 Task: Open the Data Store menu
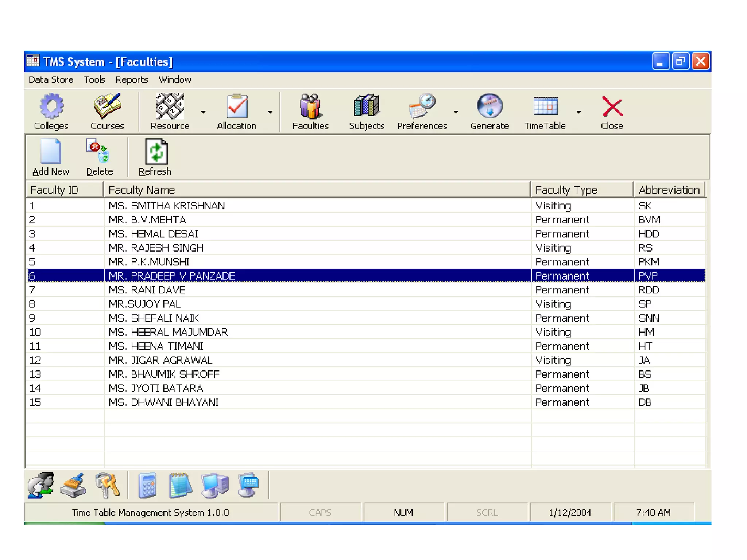(51, 80)
